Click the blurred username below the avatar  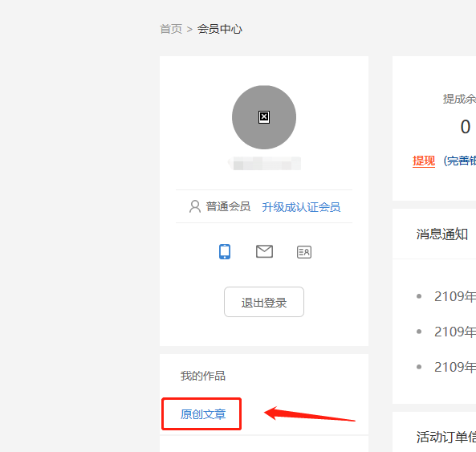pos(264,163)
